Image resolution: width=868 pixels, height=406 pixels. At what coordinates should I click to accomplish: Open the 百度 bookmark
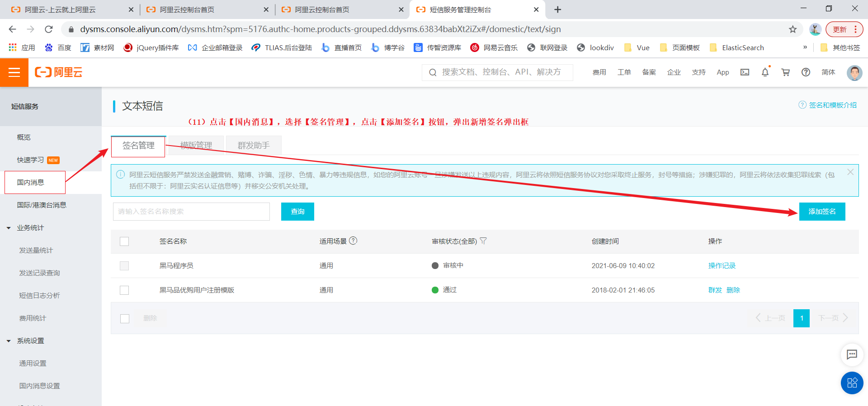click(58, 47)
